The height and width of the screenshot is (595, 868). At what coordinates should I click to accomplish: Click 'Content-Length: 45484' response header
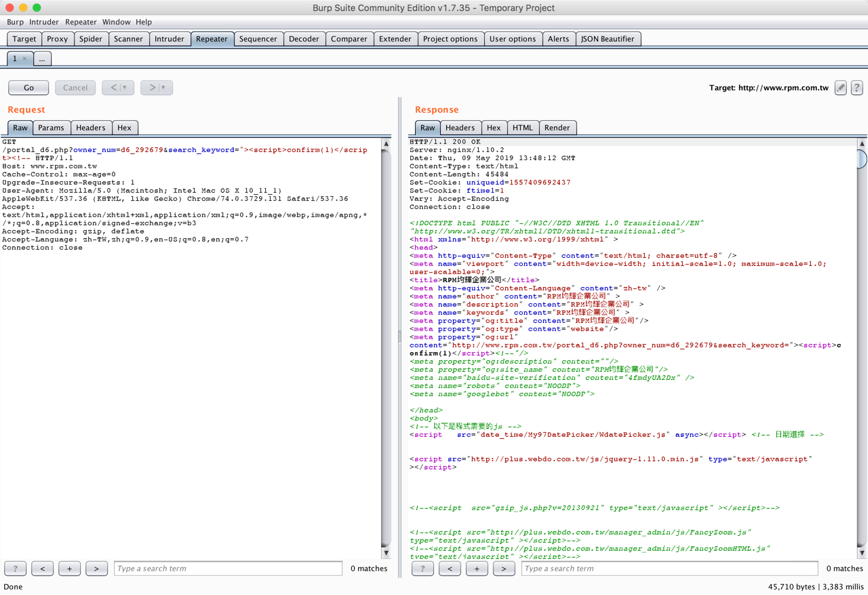tap(459, 174)
